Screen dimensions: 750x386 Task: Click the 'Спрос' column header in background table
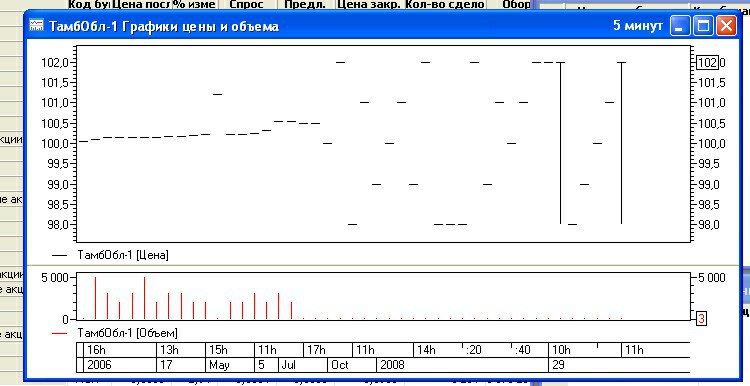click(x=246, y=4)
